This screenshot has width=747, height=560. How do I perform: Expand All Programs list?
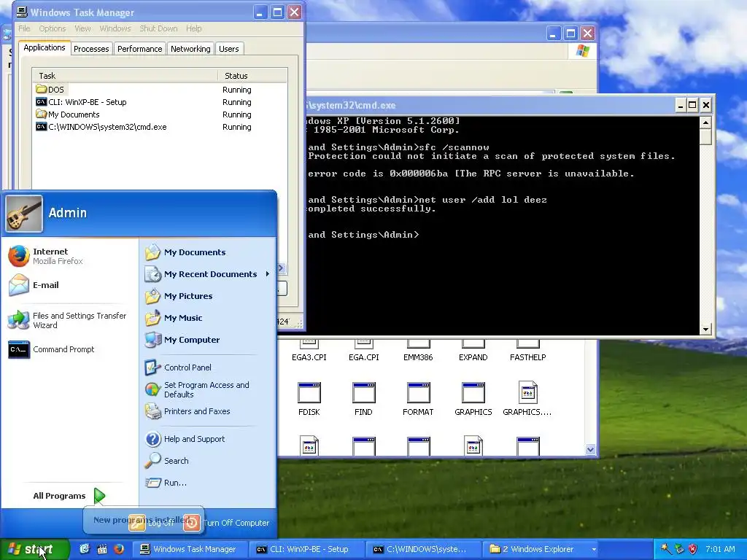[69, 496]
